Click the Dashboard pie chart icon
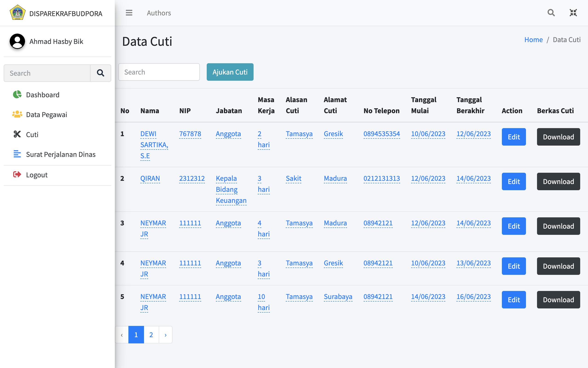Screen dimensions: 588x368 click(x=17, y=95)
